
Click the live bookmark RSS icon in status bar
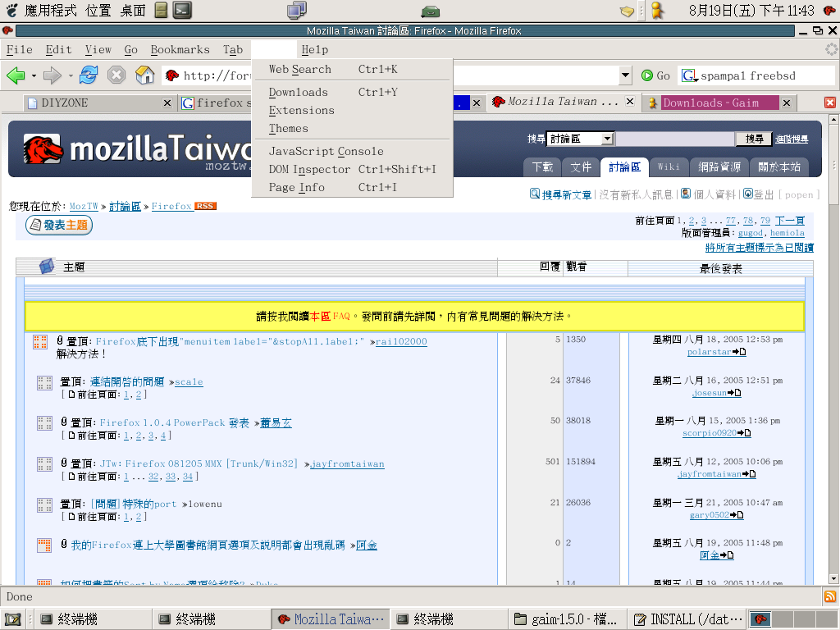(x=830, y=596)
